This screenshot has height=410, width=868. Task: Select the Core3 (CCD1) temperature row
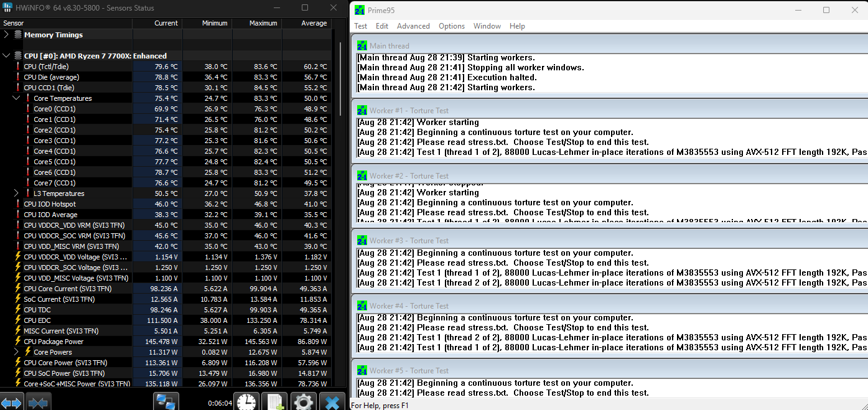(166, 140)
